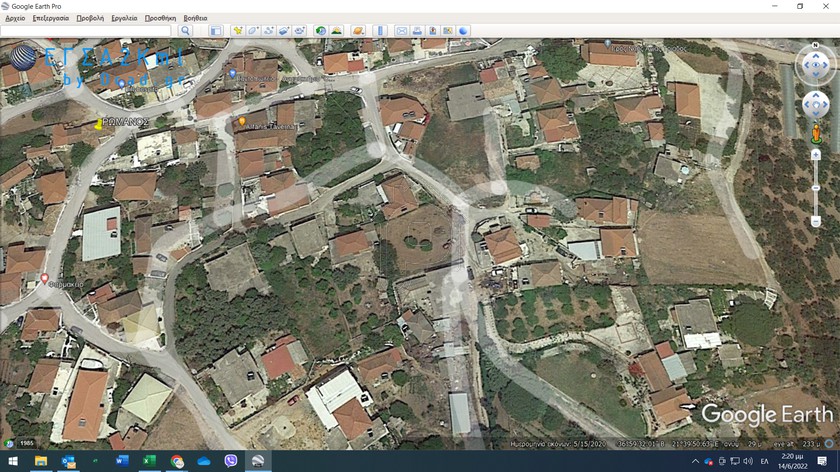Open the Αρχείο menu

pos(15,18)
